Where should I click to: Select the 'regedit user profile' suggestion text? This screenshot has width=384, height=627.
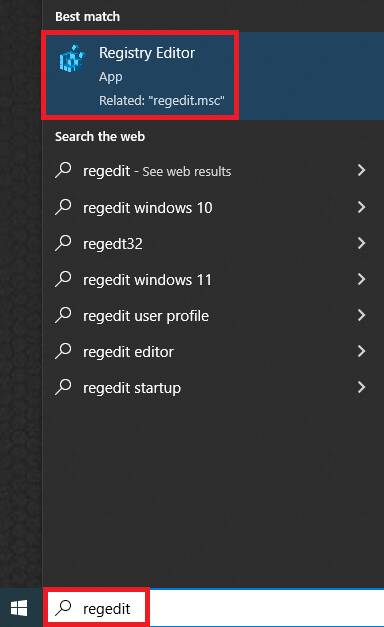[146, 316]
